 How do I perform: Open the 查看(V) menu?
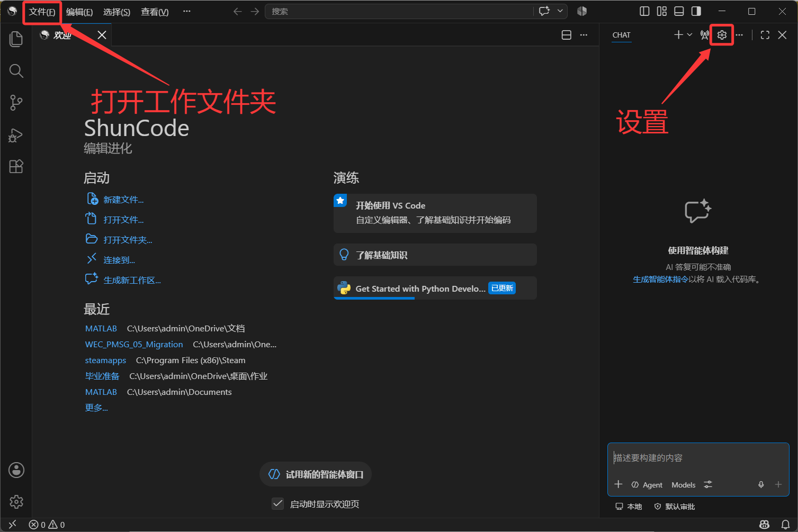coord(155,12)
